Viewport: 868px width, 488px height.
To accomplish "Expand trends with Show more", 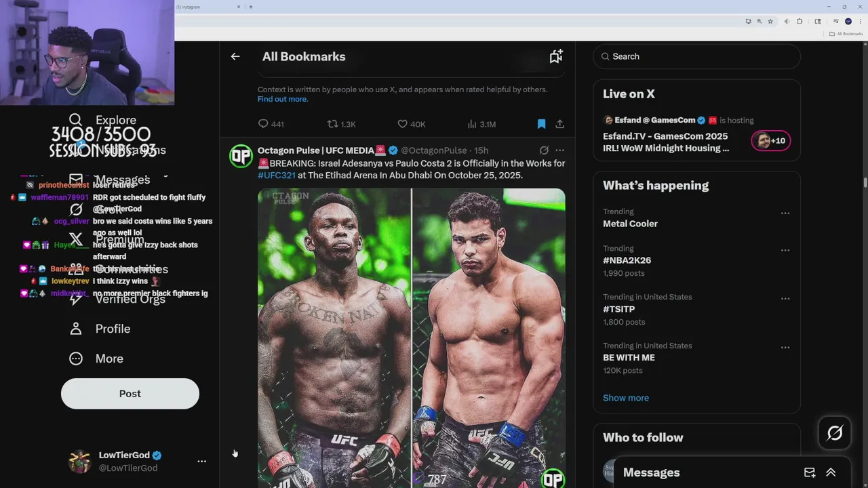I will coord(626,398).
